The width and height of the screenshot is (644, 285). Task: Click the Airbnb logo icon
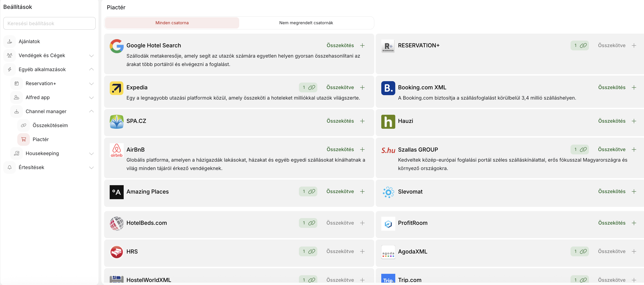[116, 150]
